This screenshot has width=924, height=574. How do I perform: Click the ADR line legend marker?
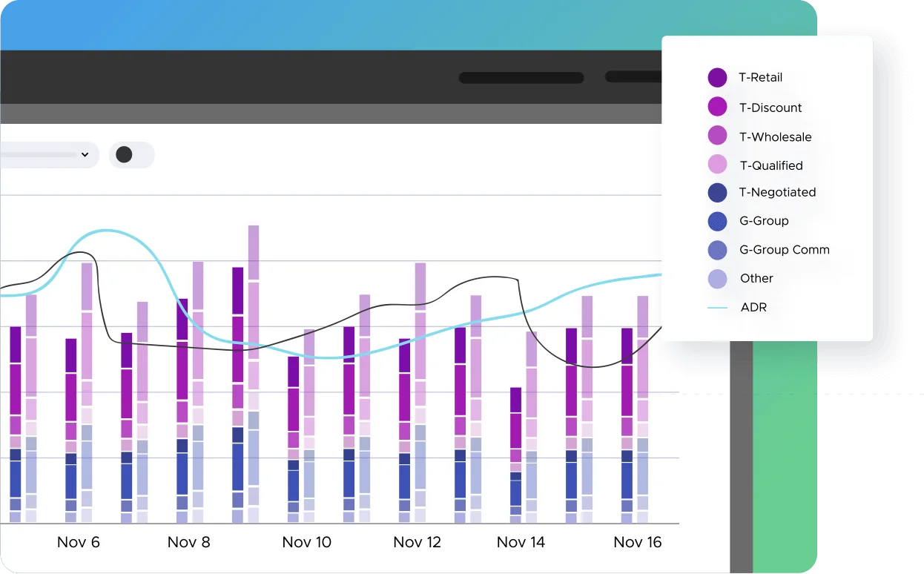click(717, 307)
